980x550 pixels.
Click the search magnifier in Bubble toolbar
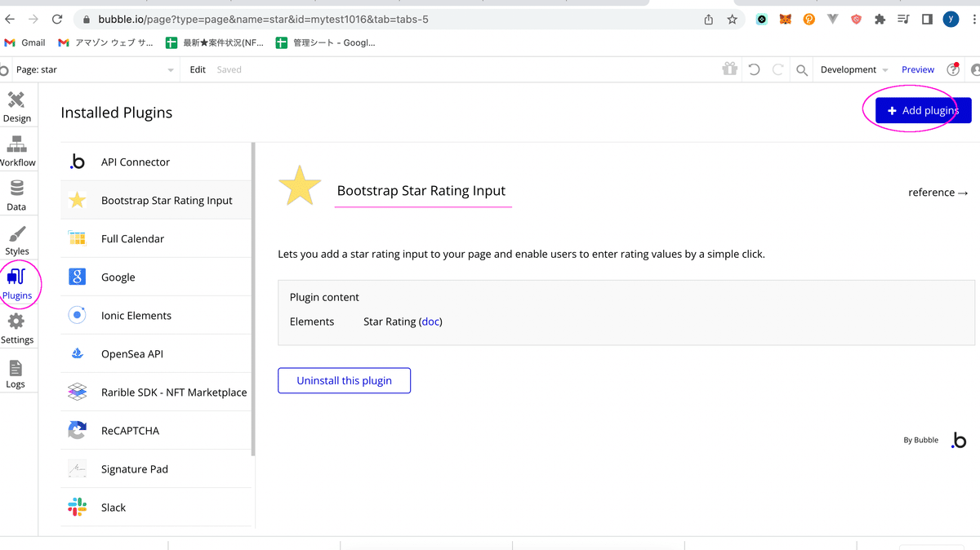802,70
